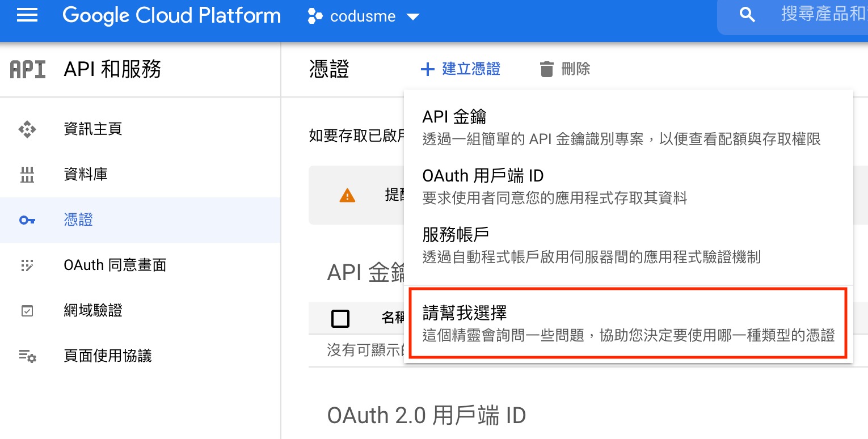The height and width of the screenshot is (439, 868).
Task: Open OAuth 同意畫面 in the sidebar
Action: click(x=140, y=265)
